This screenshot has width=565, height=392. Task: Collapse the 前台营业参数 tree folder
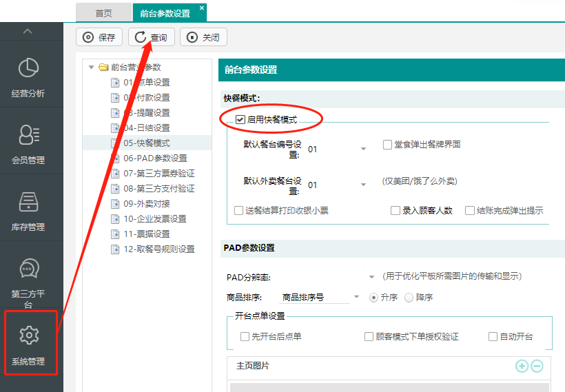pyautogui.click(x=92, y=68)
